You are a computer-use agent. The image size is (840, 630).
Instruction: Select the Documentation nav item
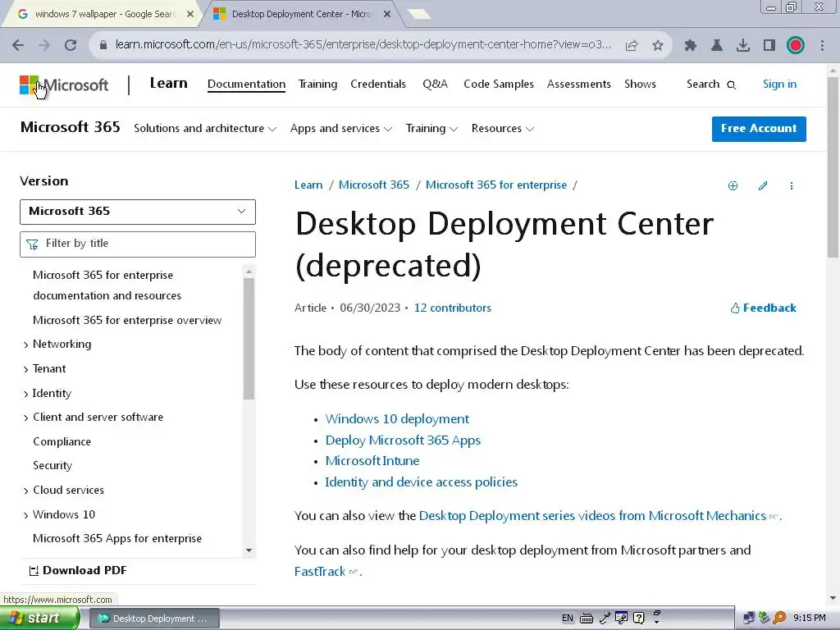(x=246, y=84)
